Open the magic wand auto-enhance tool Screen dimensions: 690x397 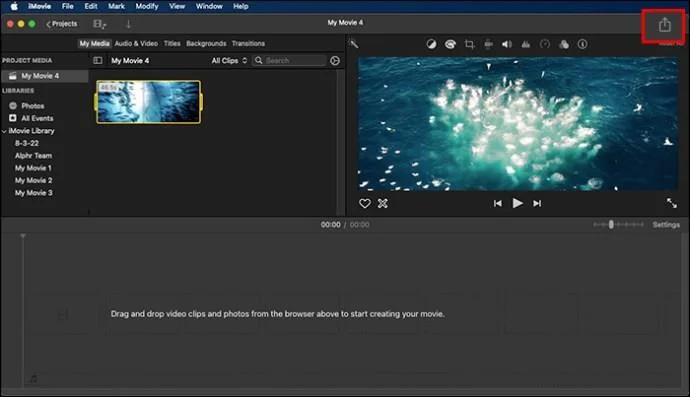(x=354, y=44)
